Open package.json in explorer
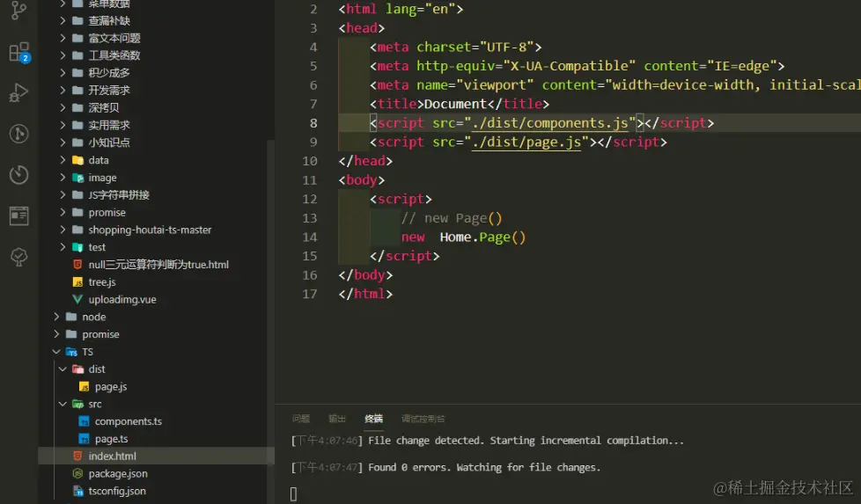861x504 pixels. point(156,473)
